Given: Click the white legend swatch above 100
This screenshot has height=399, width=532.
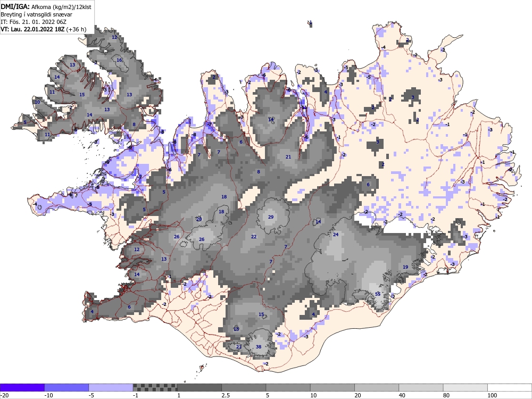Looking at the screenshot, I should 510,387.
